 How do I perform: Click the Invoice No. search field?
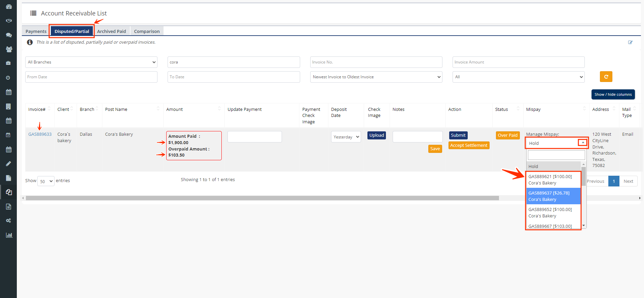click(376, 62)
